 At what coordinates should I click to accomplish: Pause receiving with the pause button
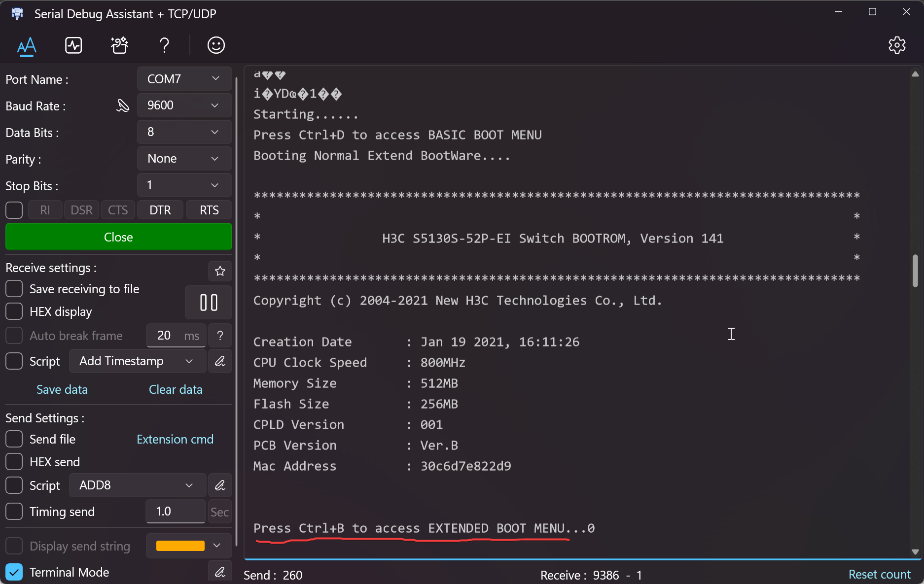pos(209,303)
